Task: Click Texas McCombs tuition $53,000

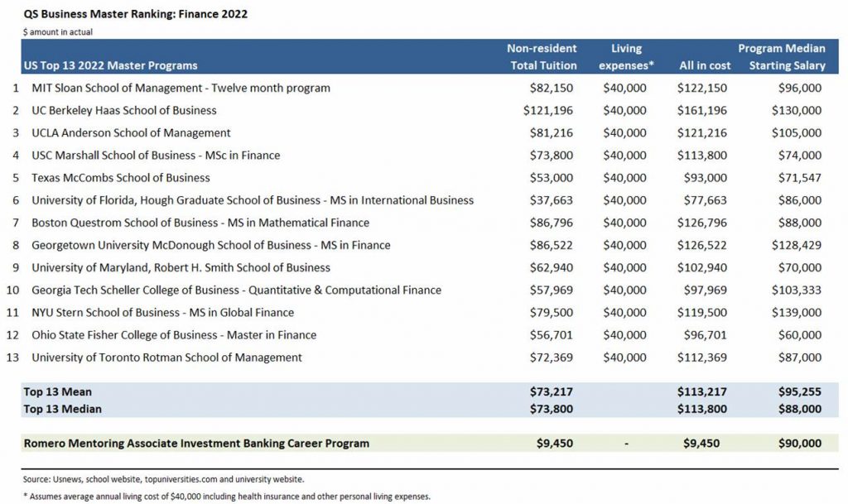Action: (551, 178)
